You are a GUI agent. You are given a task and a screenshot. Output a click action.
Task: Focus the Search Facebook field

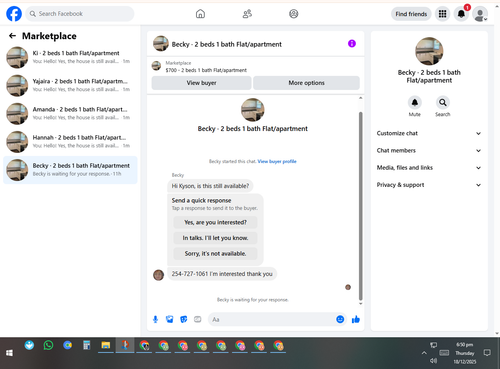[x=80, y=14]
